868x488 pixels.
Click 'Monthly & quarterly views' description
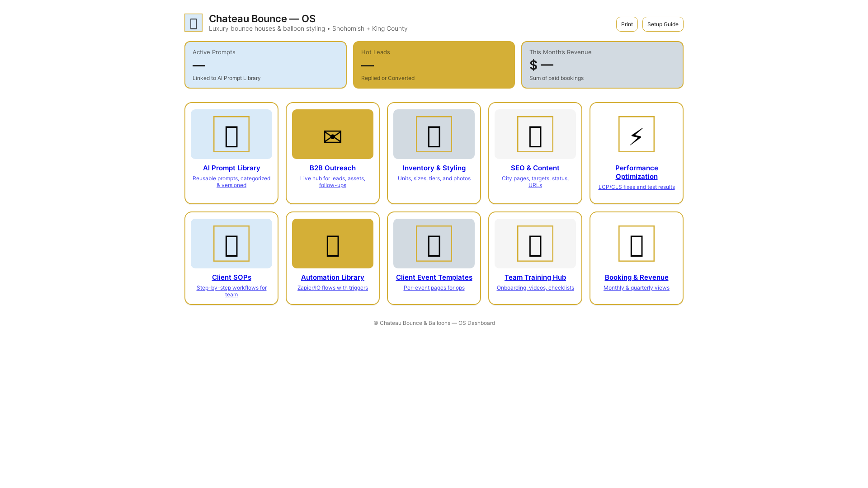coord(637,288)
